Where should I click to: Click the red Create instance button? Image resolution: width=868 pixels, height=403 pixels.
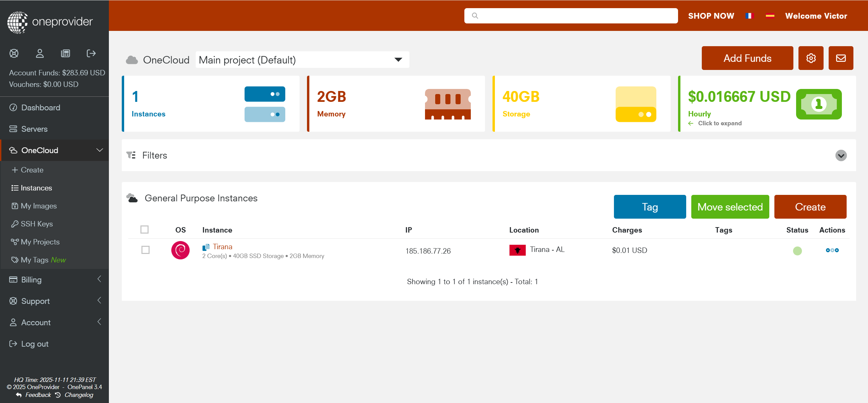810,207
